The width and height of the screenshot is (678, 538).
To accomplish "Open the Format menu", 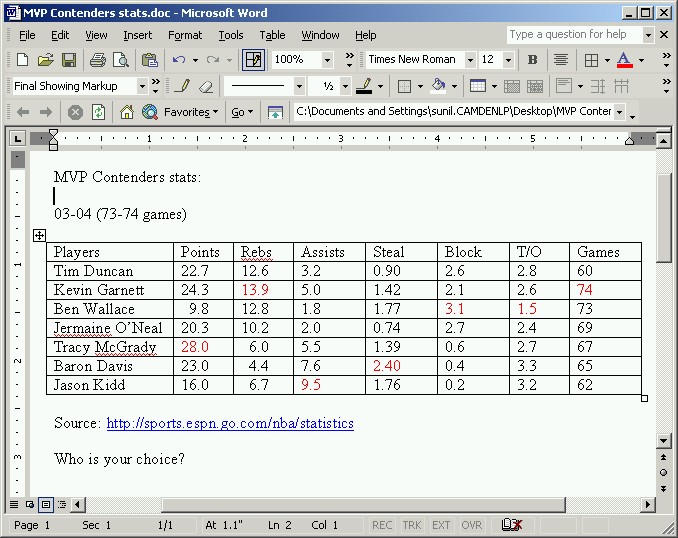I will pos(185,35).
